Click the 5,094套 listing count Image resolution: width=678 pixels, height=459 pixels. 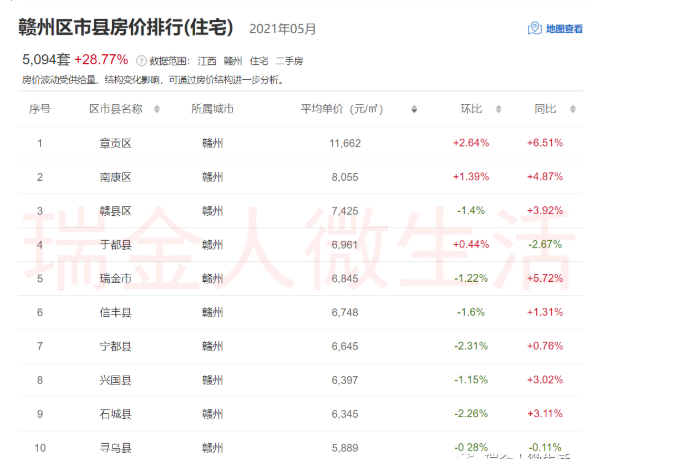click(46, 59)
